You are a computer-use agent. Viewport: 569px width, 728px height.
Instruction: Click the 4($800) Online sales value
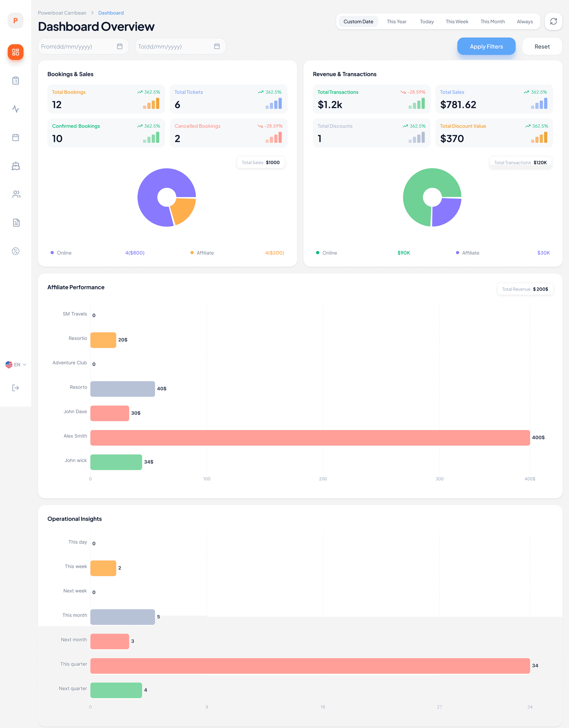[135, 253]
